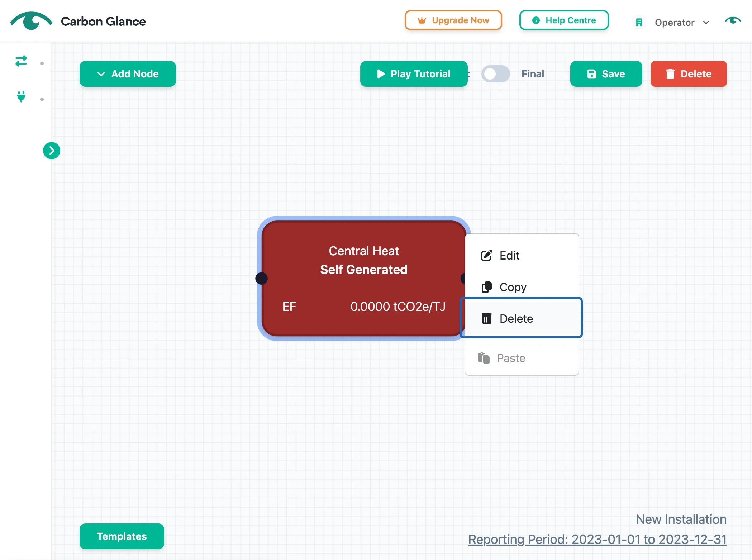Click the dot next to transfer arrows icon
Screen dimensions: 752x560
pos(42,63)
